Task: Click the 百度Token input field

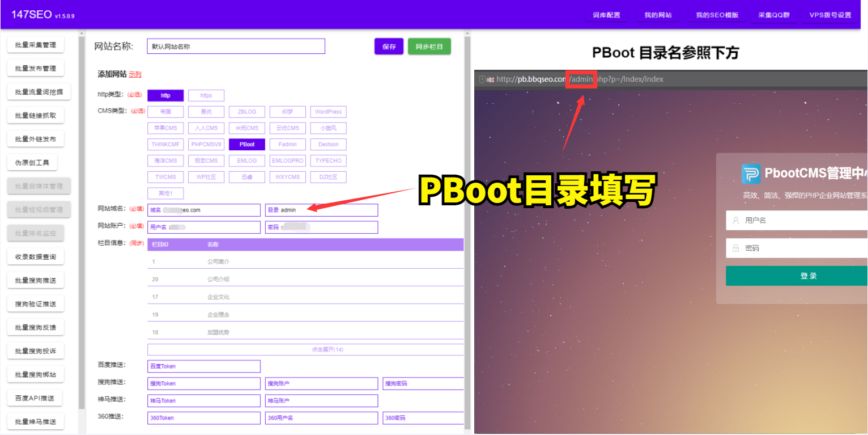Action: coord(204,366)
